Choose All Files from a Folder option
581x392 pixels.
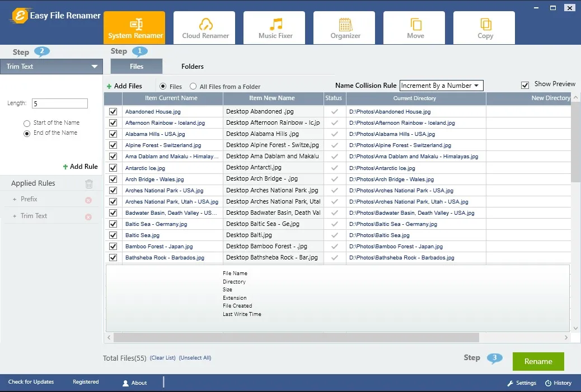[x=193, y=87]
